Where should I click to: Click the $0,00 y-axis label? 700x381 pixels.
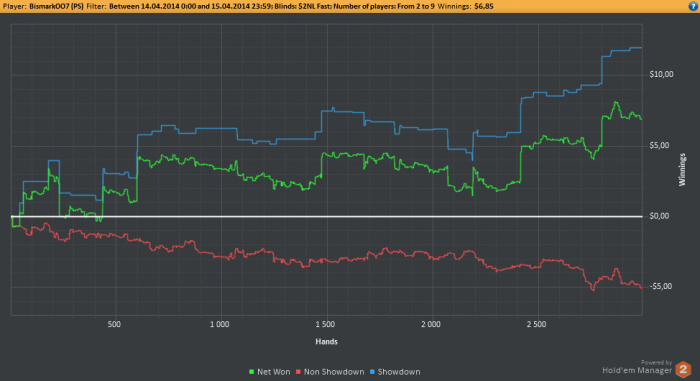pos(659,216)
